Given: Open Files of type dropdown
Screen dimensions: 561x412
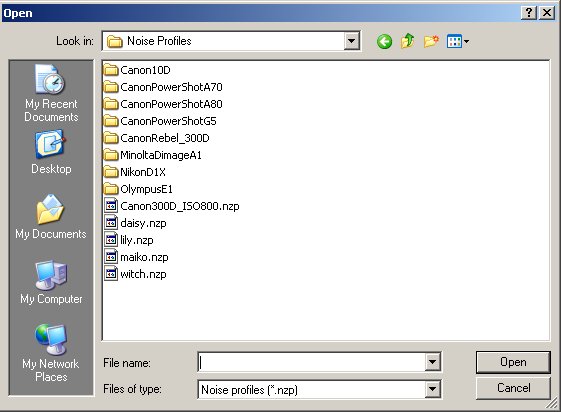Looking at the screenshot, I should click(x=432, y=389).
